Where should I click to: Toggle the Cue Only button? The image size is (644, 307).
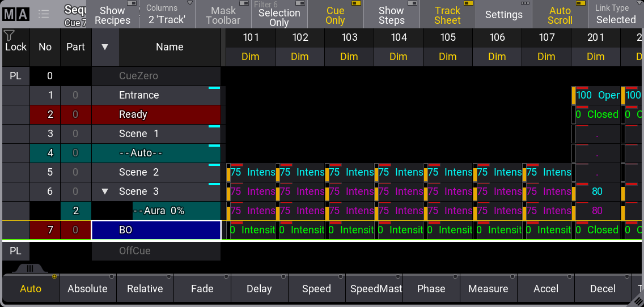coord(335,15)
